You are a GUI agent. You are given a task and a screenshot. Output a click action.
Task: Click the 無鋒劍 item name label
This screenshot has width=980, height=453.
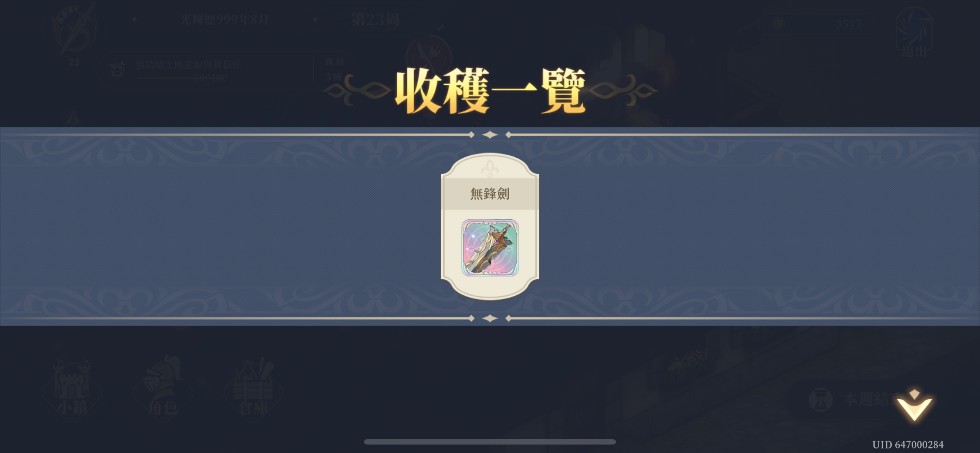[490, 194]
